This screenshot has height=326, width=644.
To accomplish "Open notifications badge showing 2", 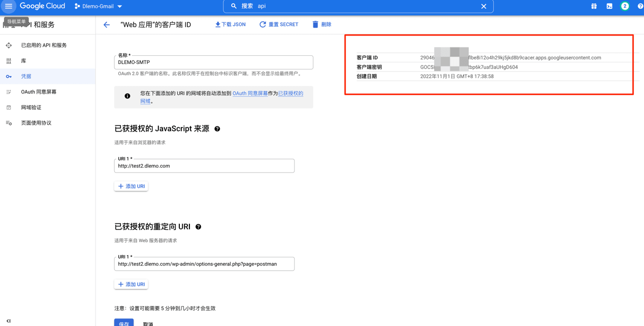I will pos(625,6).
